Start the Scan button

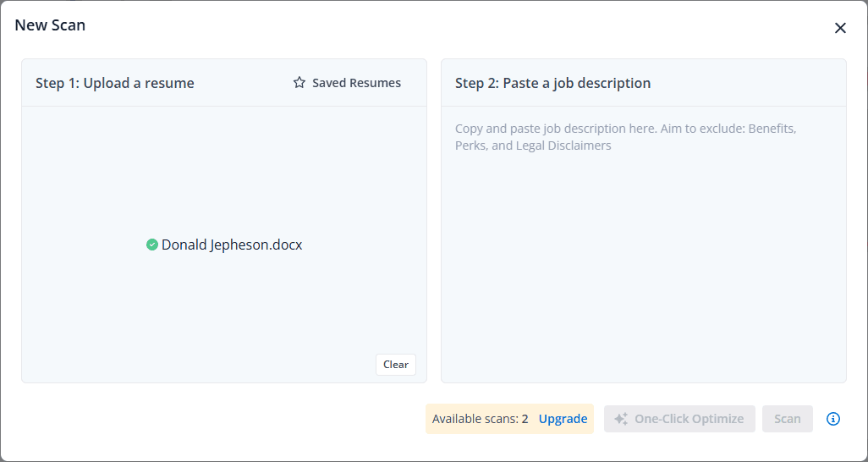[787, 419]
